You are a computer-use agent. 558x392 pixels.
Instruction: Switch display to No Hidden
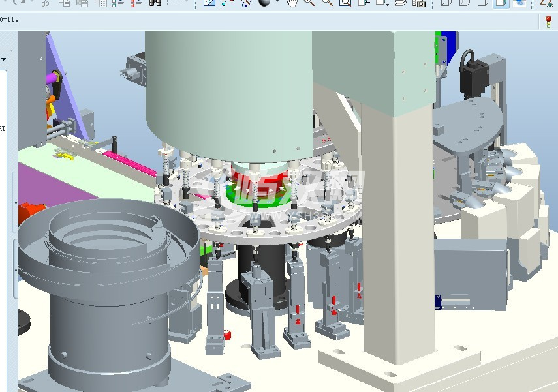point(482,3)
